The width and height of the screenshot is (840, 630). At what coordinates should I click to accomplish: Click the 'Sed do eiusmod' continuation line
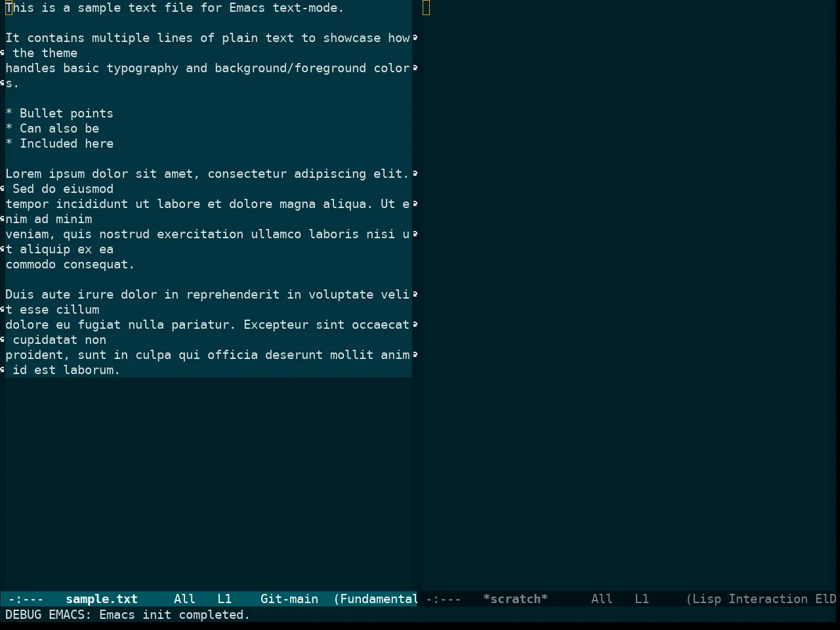(x=63, y=189)
